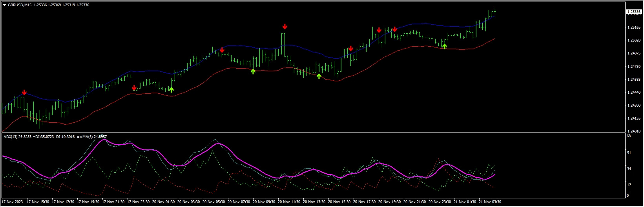Image resolution: width=644 pixels, height=207 pixels.
Task: Click the 17 Nov 19:30 time label
Action: pos(88,202)
